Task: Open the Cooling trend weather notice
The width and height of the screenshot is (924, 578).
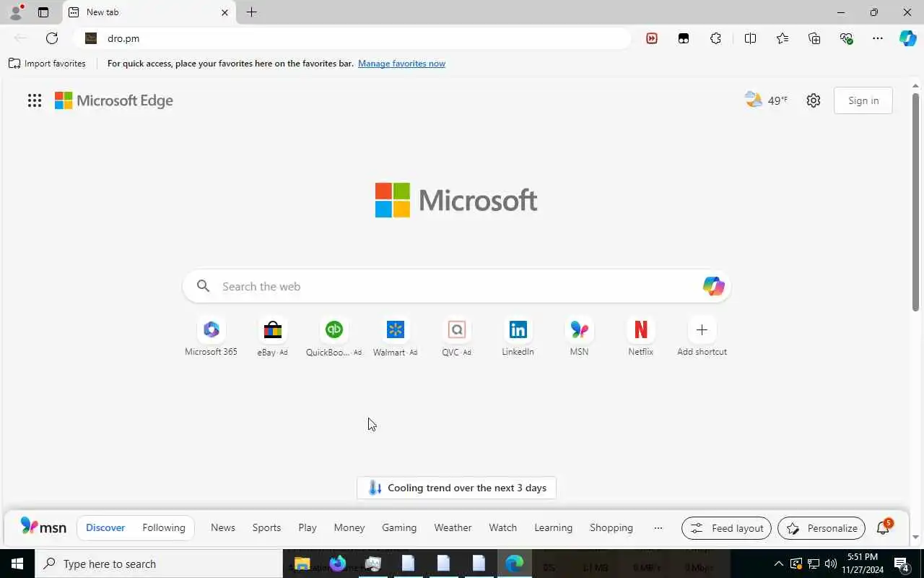Action: (456, 488)
